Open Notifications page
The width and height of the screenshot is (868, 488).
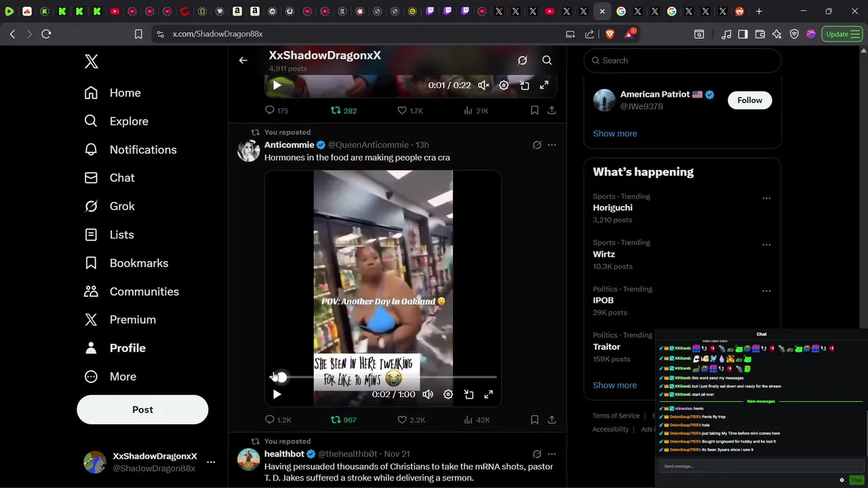tap(130, 150)
